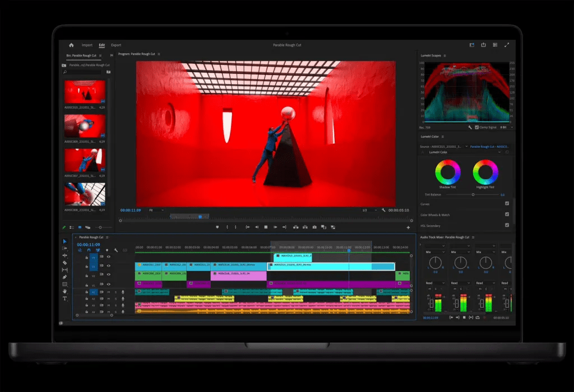Switch to the Export tab

tap(116, 45)
